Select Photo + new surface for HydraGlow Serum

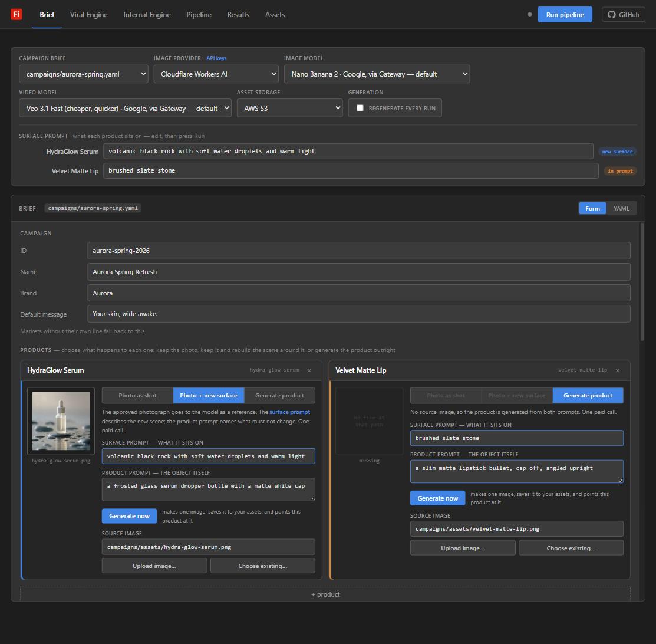tap(208, 395)
